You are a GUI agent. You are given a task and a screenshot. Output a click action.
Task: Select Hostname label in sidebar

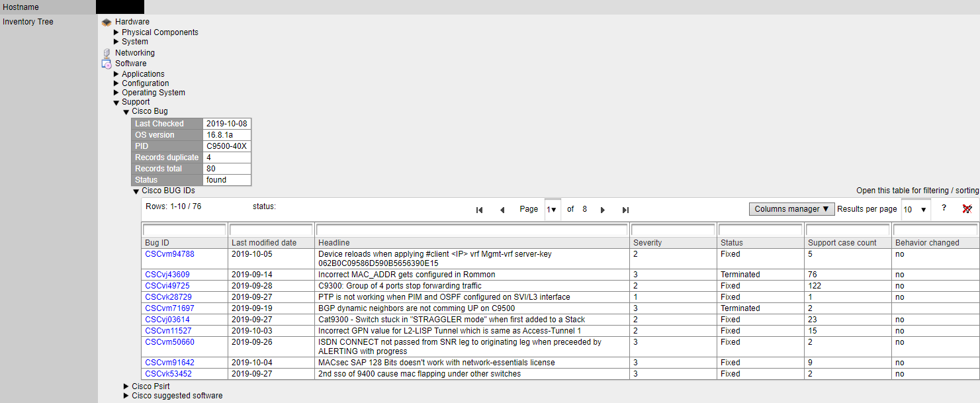click(21, 7)
